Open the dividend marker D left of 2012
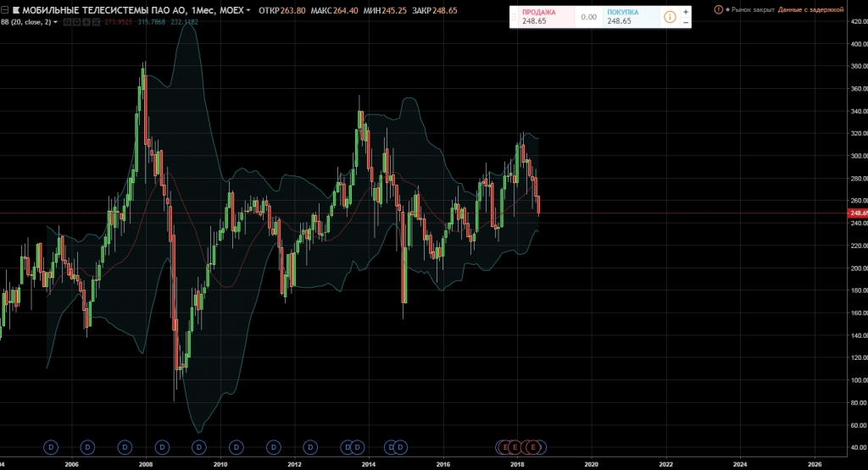Viewport: 868px width, 470px height. pos(274,447)
